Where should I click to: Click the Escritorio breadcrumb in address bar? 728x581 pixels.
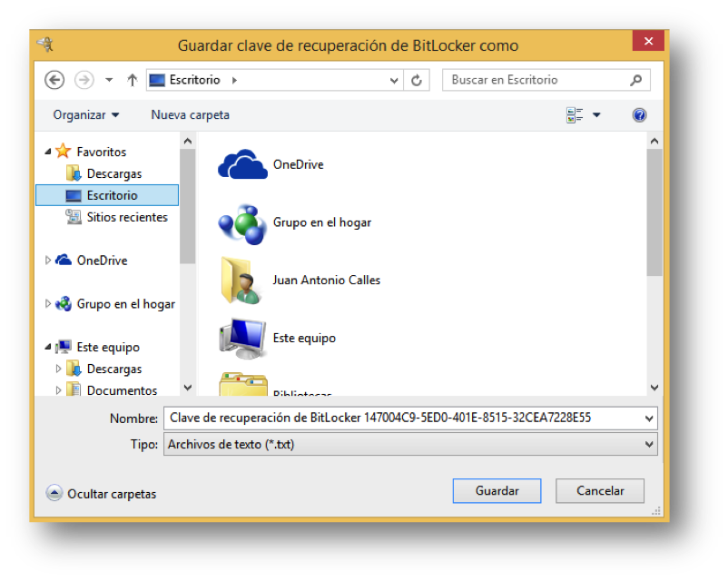click(194, 80)
